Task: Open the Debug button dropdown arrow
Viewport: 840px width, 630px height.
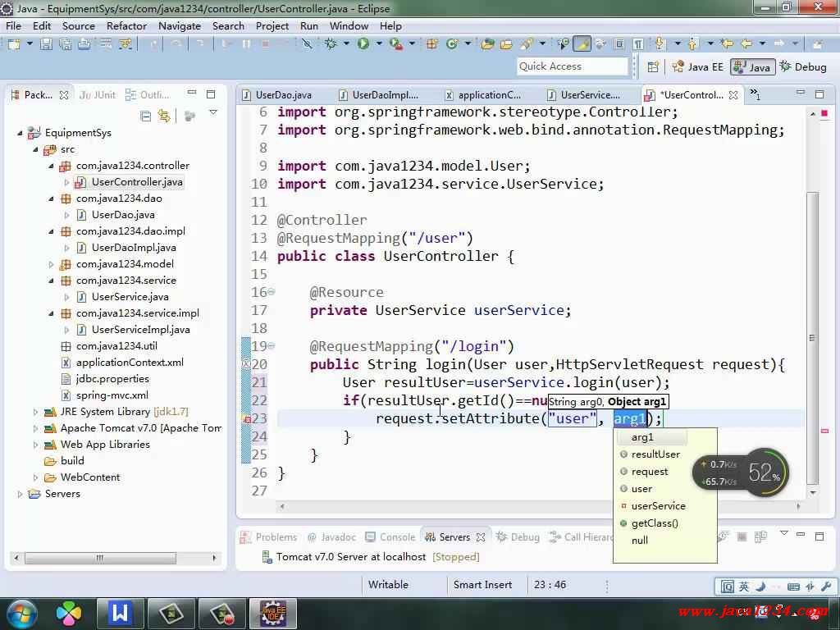Action: coord(346,44)
